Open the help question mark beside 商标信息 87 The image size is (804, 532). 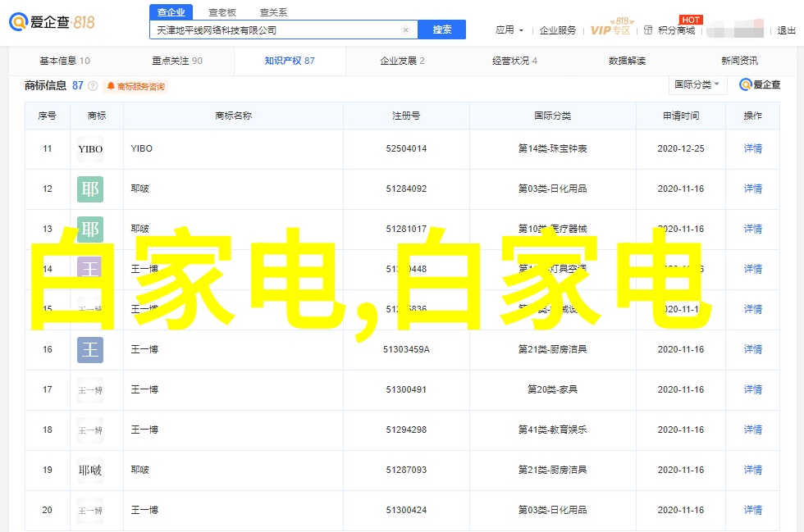pos(93,86)
